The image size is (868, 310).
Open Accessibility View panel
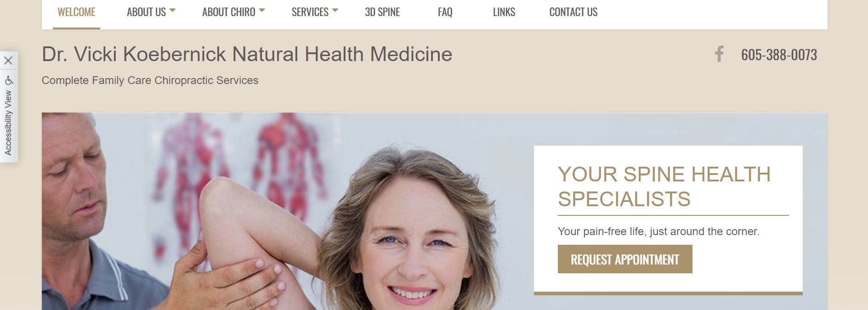[8, 122]
